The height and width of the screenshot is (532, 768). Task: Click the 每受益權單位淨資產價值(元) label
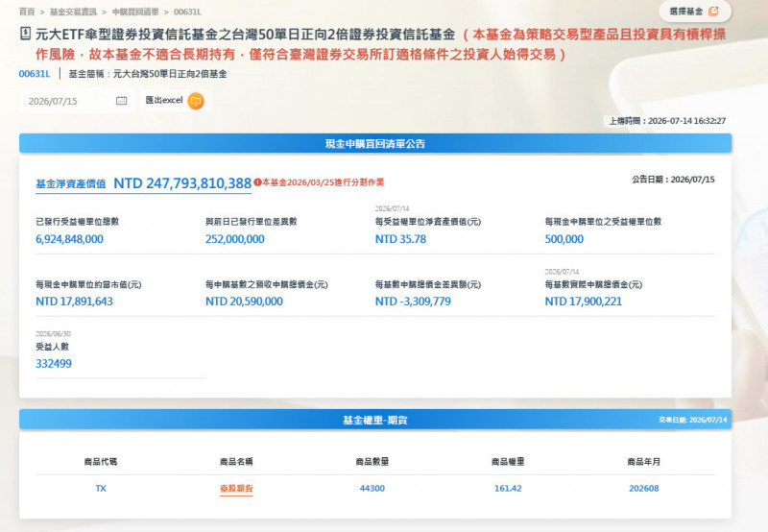point(428,222)
